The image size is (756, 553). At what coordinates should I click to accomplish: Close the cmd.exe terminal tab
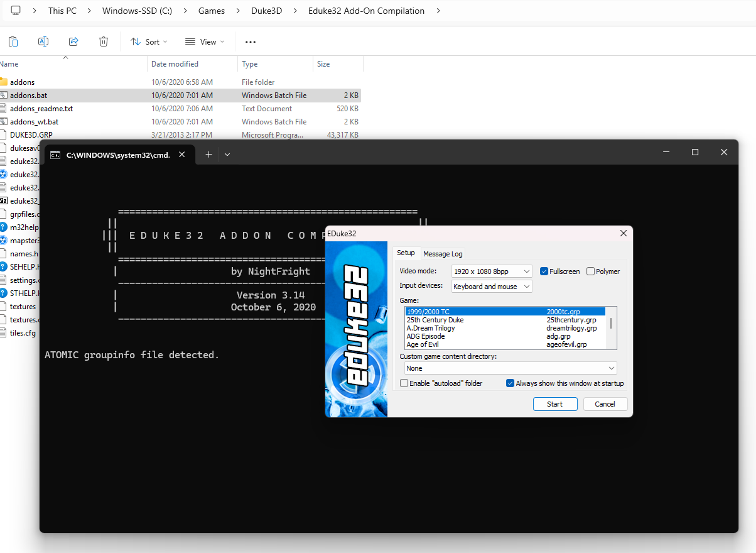pos(182,155)
